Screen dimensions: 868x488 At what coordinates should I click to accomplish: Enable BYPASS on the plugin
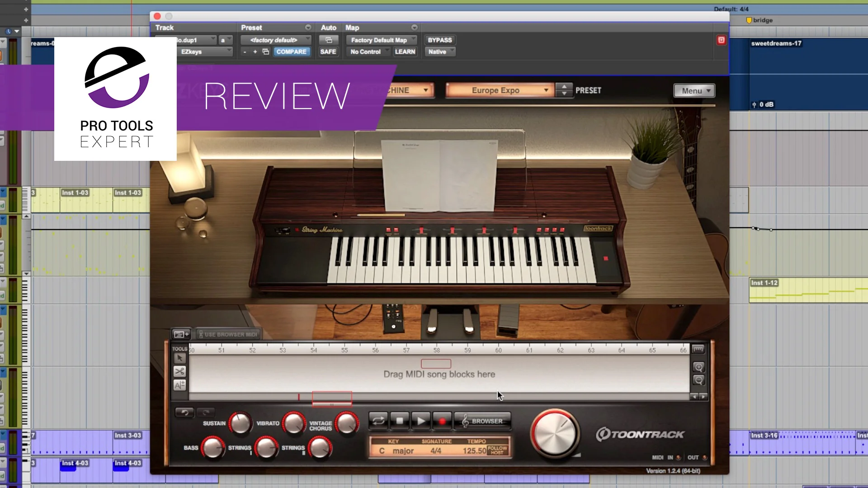click(x=439, y=40)
